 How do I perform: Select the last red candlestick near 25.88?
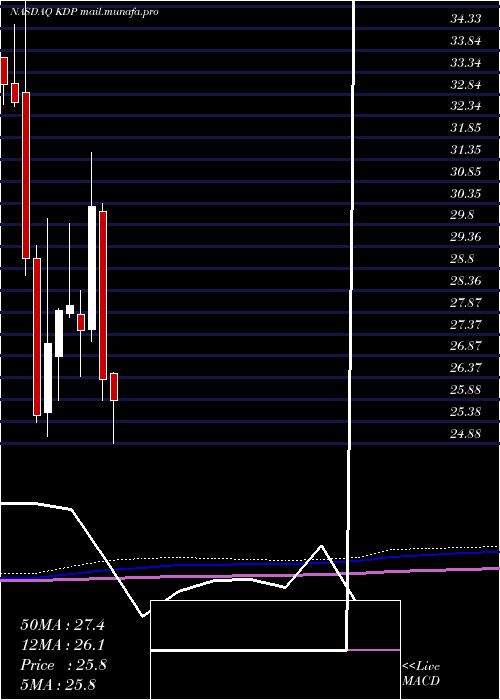point(114,387)
